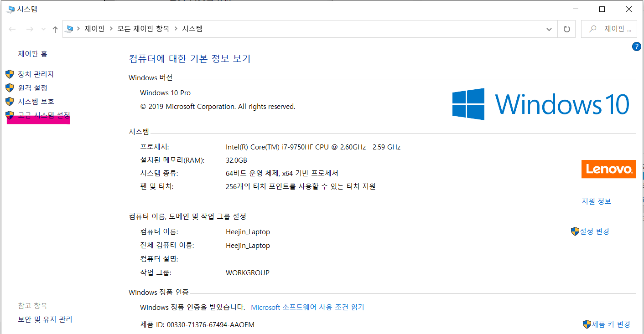
Task: Select the 32.0GB memory value
Action: (236, 160)
